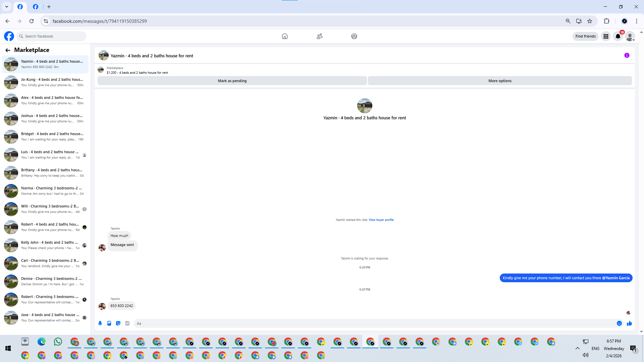Open the sticker picker icon
The width and height of the screenshot is (644, 362).
(x=118, y=323)
